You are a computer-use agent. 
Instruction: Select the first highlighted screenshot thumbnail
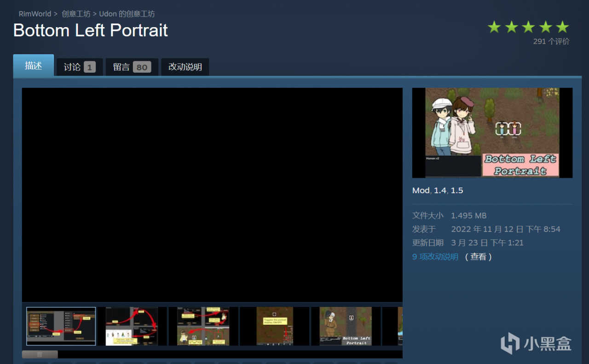tap(61, 326)
